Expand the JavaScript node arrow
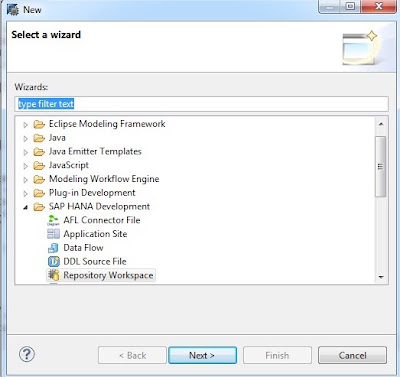Screen dimensions: 400x377 tap(25, 166)
